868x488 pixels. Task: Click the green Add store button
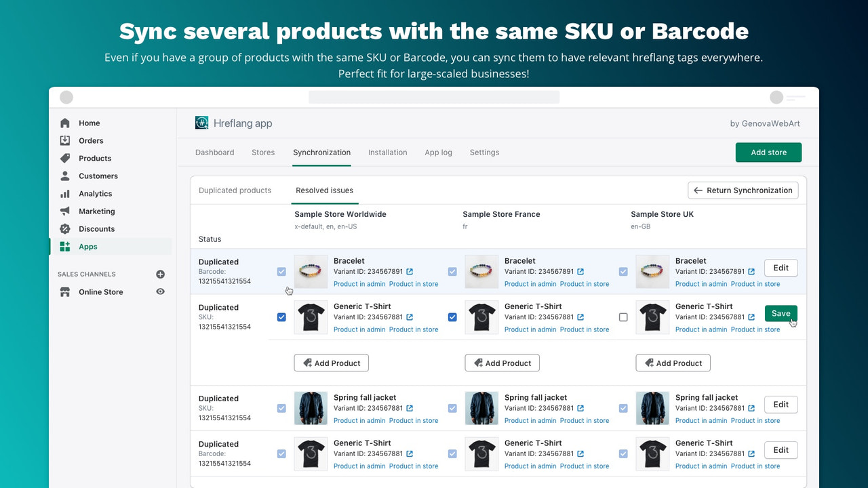click(x=768, y=152)
